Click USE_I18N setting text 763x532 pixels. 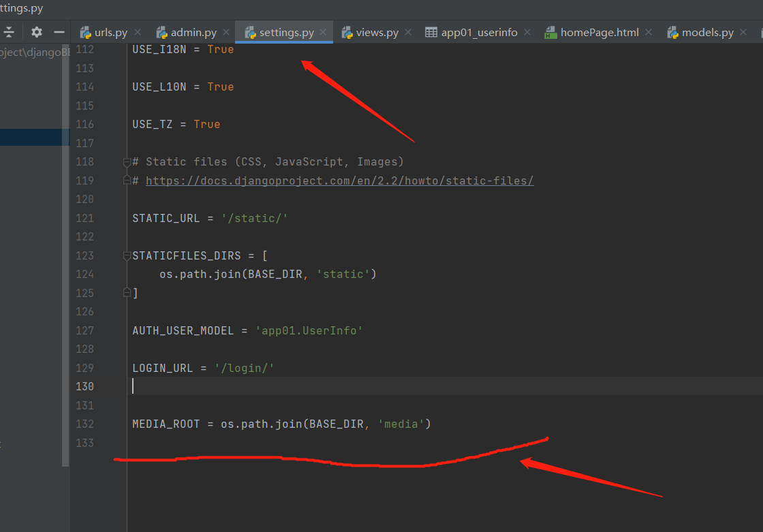pyautogui.click(x=159, y=49)
